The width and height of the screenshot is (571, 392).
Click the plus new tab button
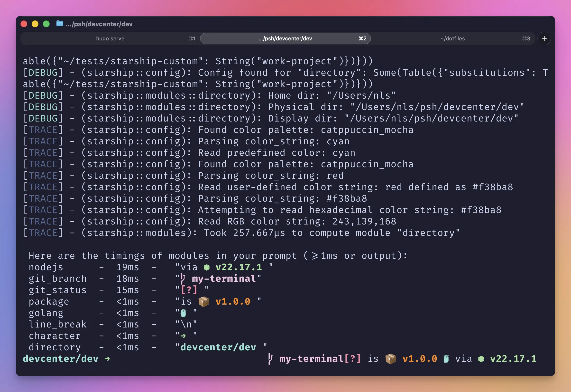(544, 38)
